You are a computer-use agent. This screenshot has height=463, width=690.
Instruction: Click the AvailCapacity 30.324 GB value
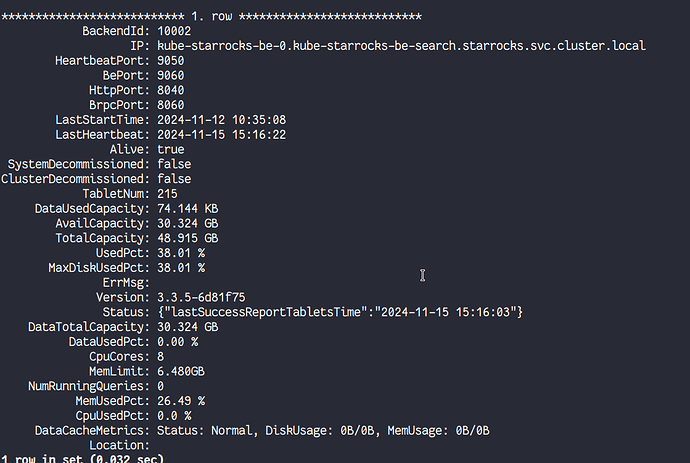(x=187, y=224)
